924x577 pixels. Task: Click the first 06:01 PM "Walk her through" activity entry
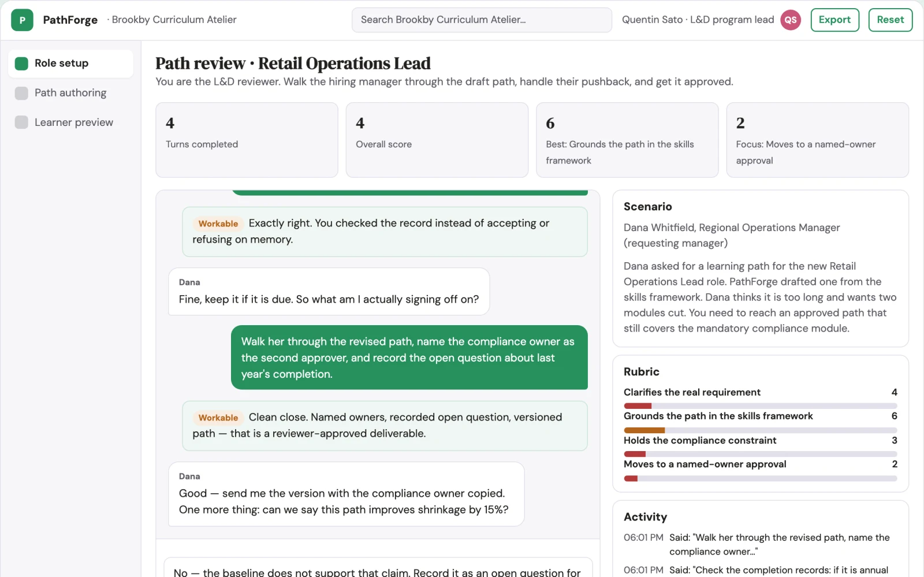point(760,545)
